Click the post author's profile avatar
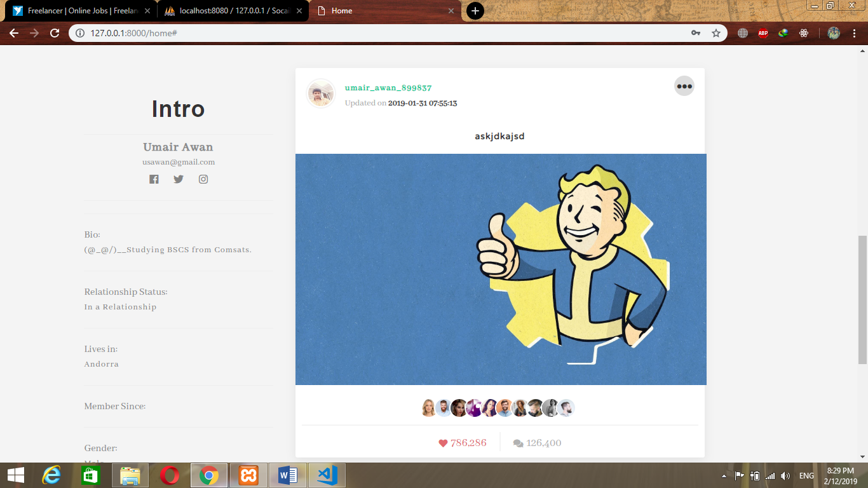 tap(321, 94)
